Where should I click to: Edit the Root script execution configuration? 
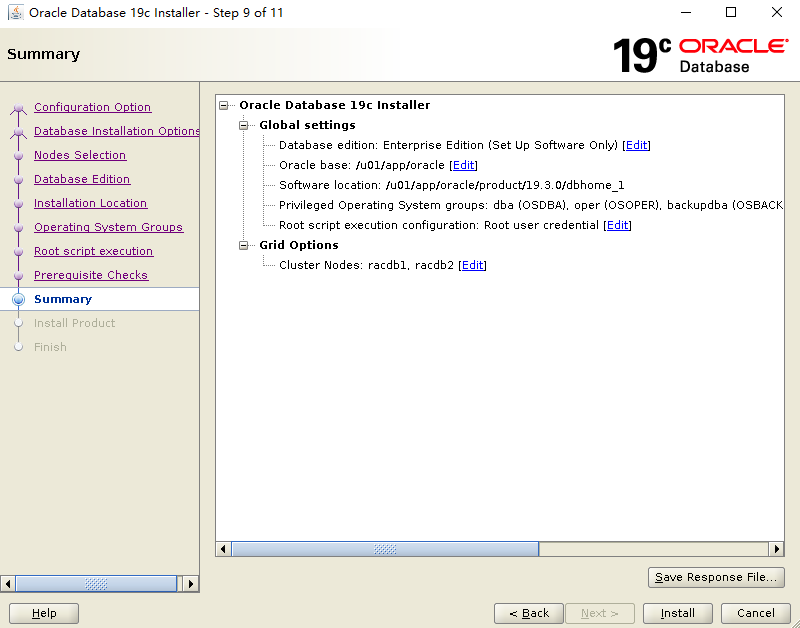(617, 225)
